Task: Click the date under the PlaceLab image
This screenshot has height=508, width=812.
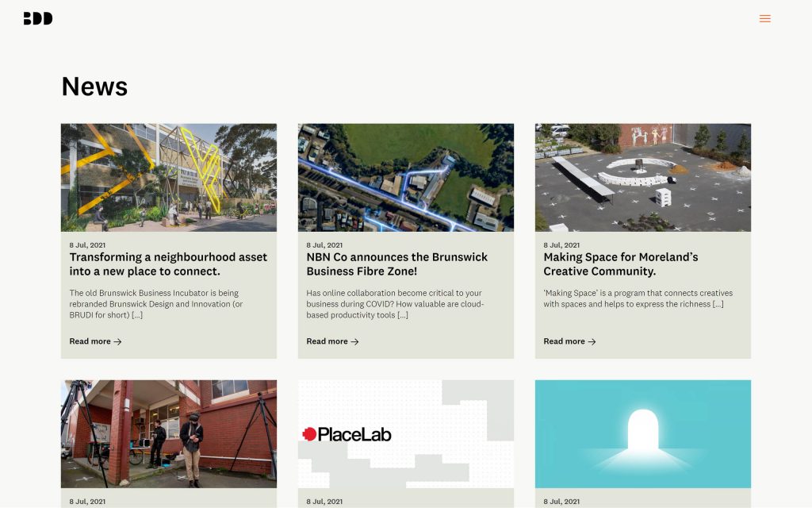Action: coord(324,502)
